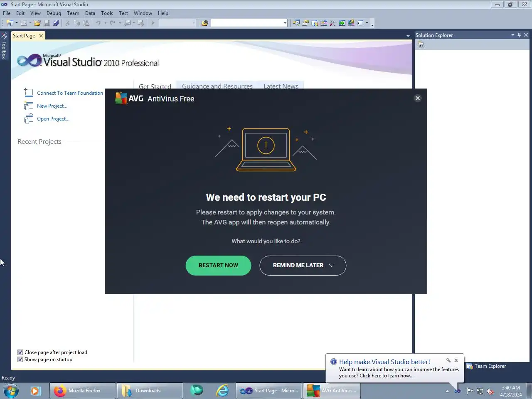The height and width of the screenshot is (399, 532).
Task: Click the Command Window toolbar icon
Action: pos(360,23)
